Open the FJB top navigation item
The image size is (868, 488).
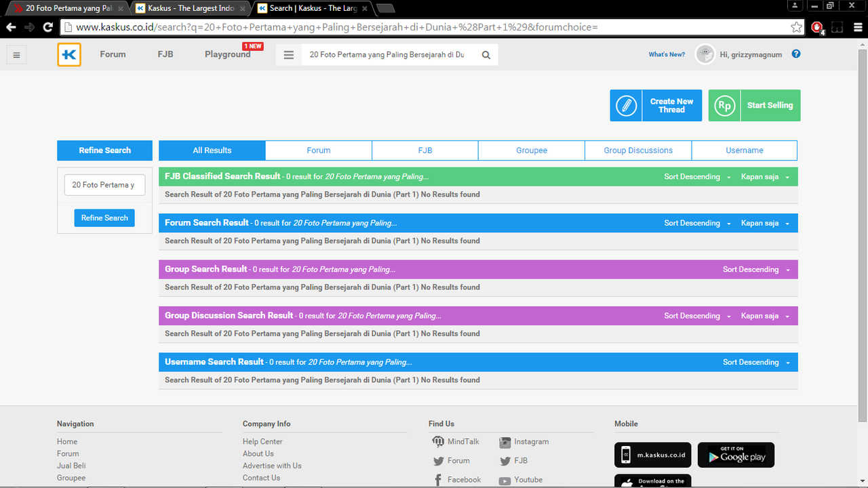click(x=165, y=54)
